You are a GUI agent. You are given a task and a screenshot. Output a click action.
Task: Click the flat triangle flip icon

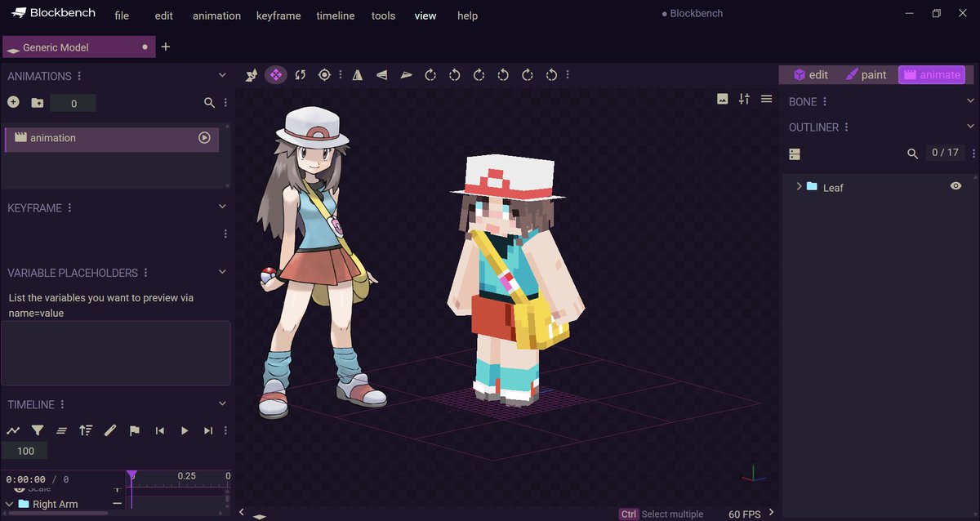point(406,75)
